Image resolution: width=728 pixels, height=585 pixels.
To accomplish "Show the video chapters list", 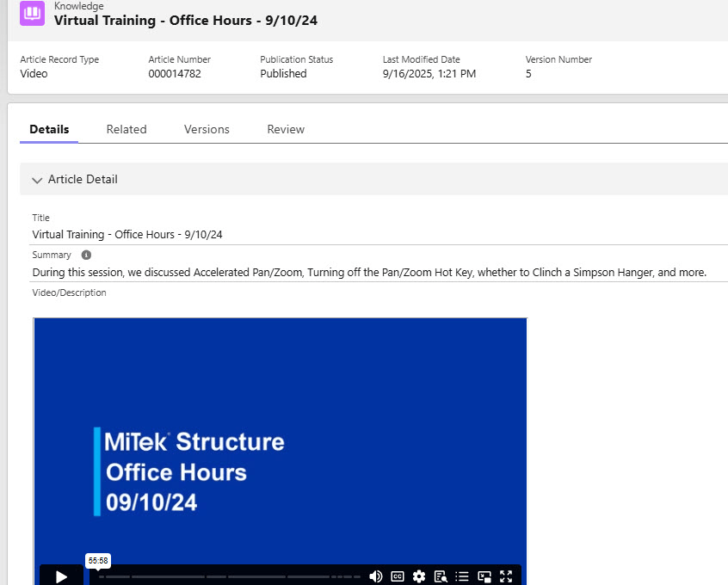I will click(462, 576).
